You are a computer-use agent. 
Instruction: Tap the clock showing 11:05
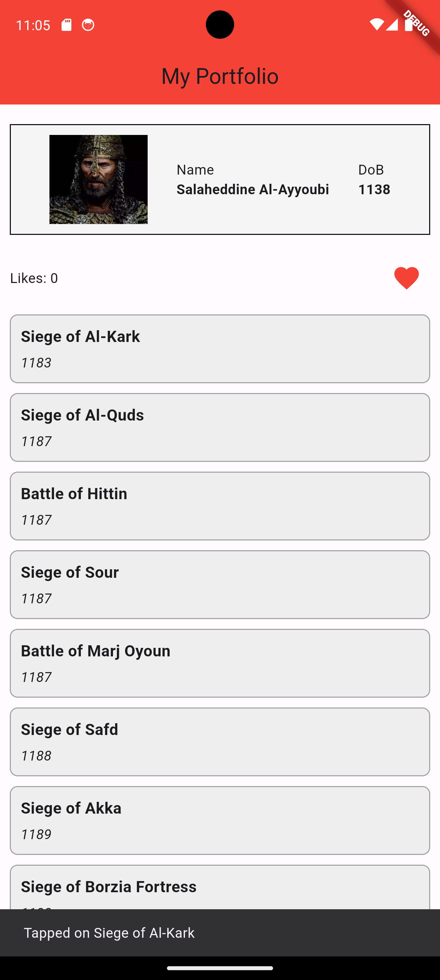(x=33, y=25)
